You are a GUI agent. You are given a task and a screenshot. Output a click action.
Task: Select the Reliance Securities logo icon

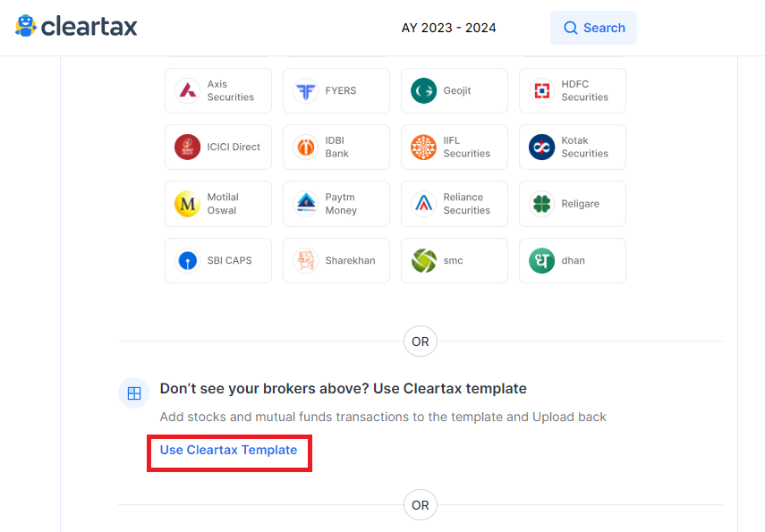point(424,204)
